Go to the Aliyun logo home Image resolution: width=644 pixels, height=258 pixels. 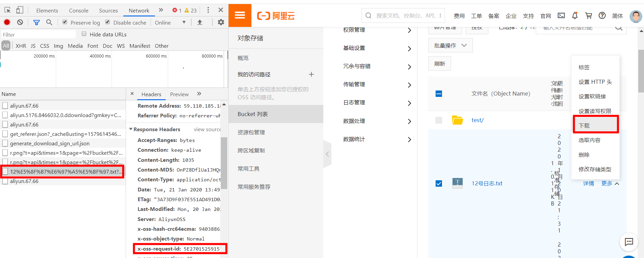point(276,15)
